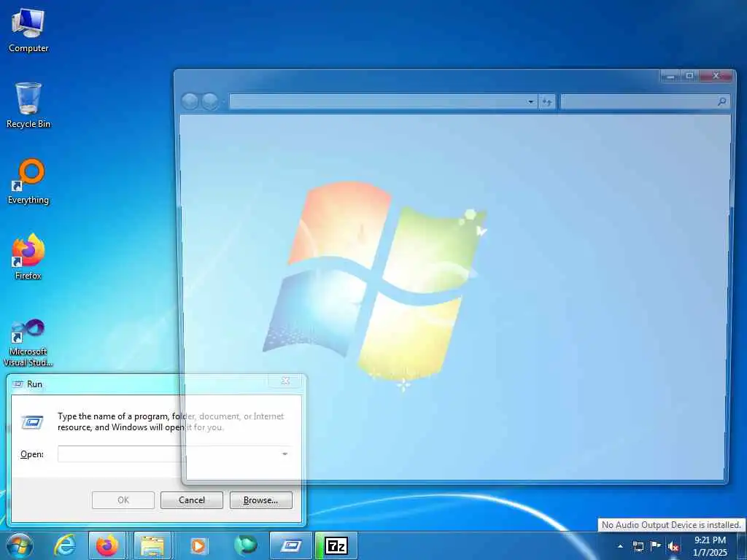Launch Internet Explorer from the taskbar

[65, 545]
